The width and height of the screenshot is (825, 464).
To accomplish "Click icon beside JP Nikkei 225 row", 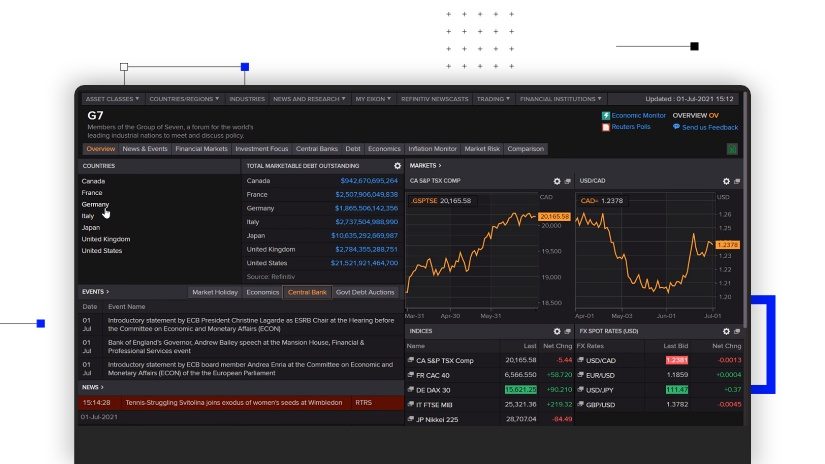I will (410, 419).
